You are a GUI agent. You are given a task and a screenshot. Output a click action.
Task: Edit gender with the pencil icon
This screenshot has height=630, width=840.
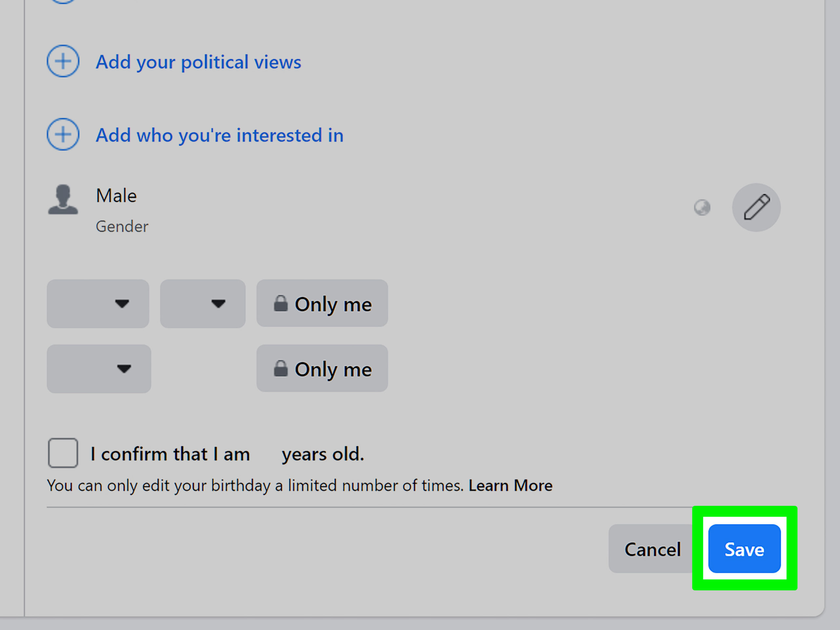coord(756,208)
